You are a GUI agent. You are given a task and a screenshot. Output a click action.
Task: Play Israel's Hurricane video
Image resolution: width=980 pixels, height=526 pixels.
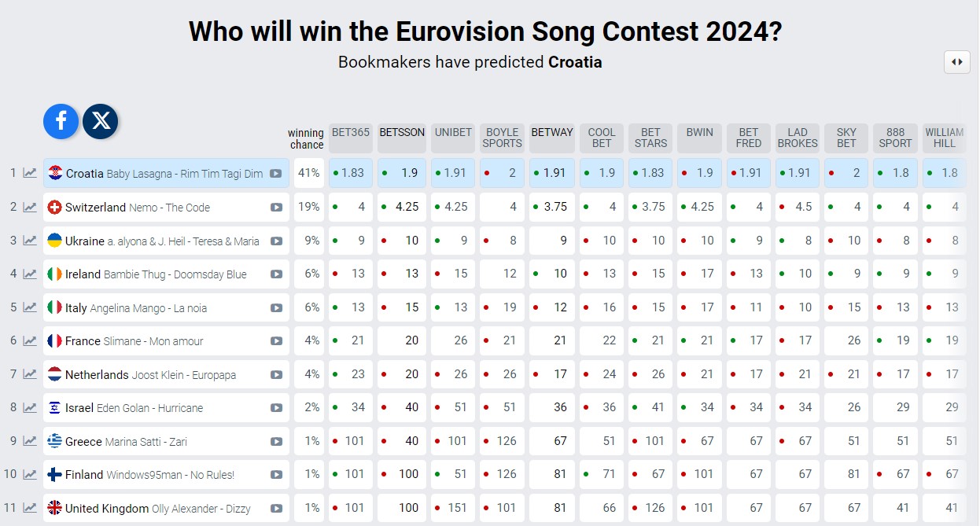pyautogui.click(x=276, y=408)
